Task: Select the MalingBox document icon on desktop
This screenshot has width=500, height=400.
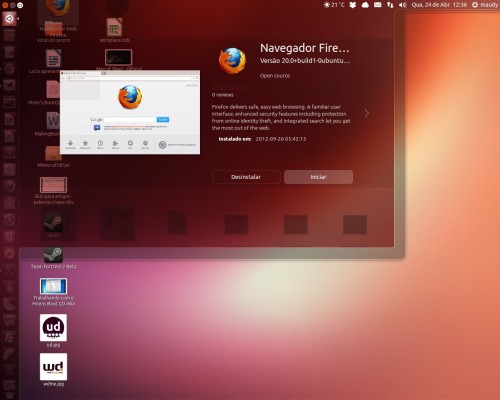Action: pyautogui.click(x=53, y=121)
